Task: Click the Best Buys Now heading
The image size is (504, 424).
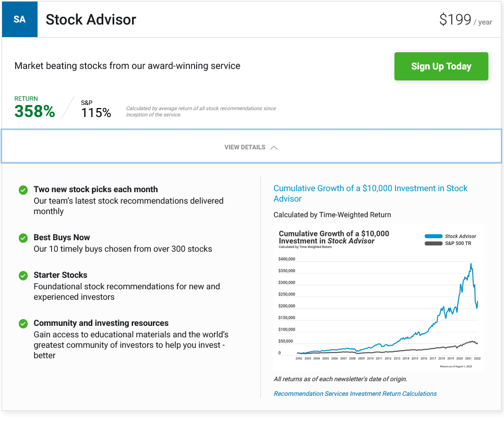Action: click(62, 238)
